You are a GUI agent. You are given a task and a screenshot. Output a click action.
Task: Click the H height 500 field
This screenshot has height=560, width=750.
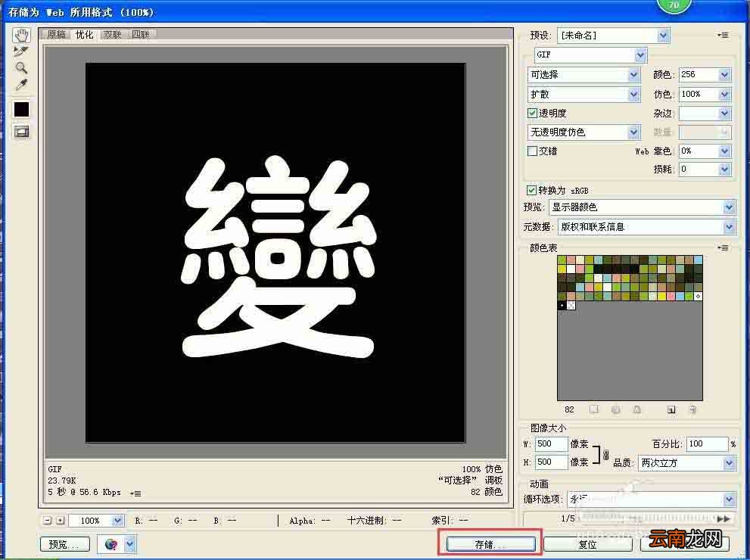[551, 462]
